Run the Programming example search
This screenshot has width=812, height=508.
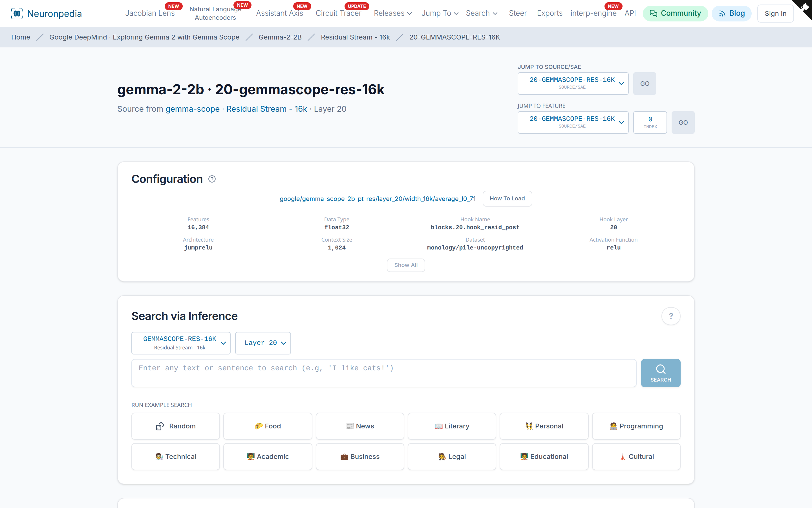tap(636, 426)
